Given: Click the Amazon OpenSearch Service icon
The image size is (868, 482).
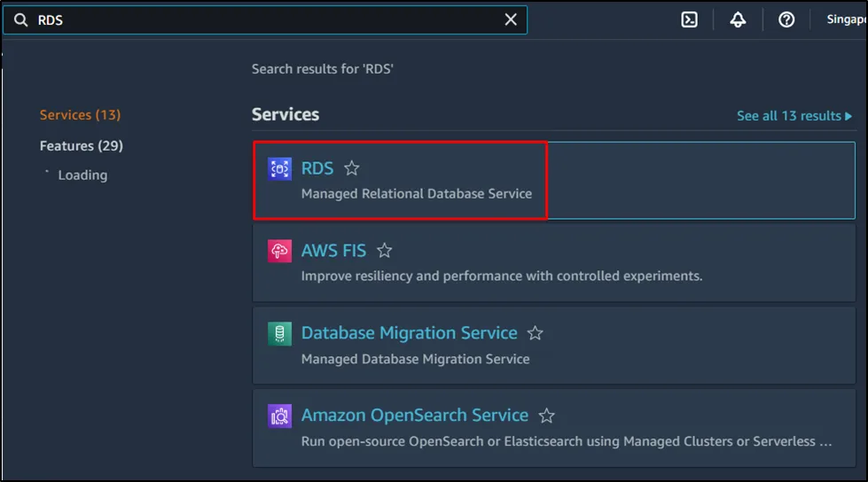Looking at the screenshot, I should [279, 416].
